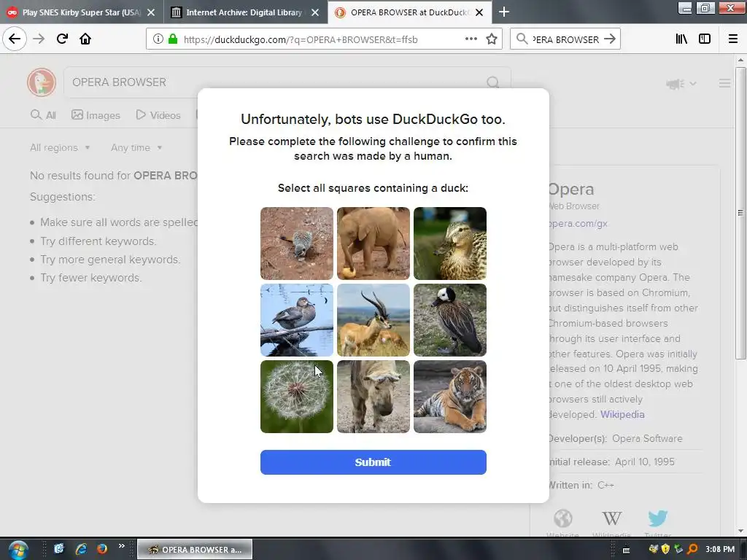Click the Website globe icon
Image resolution: width=747 pixels, height=560 pixels.
click(562, 518)
